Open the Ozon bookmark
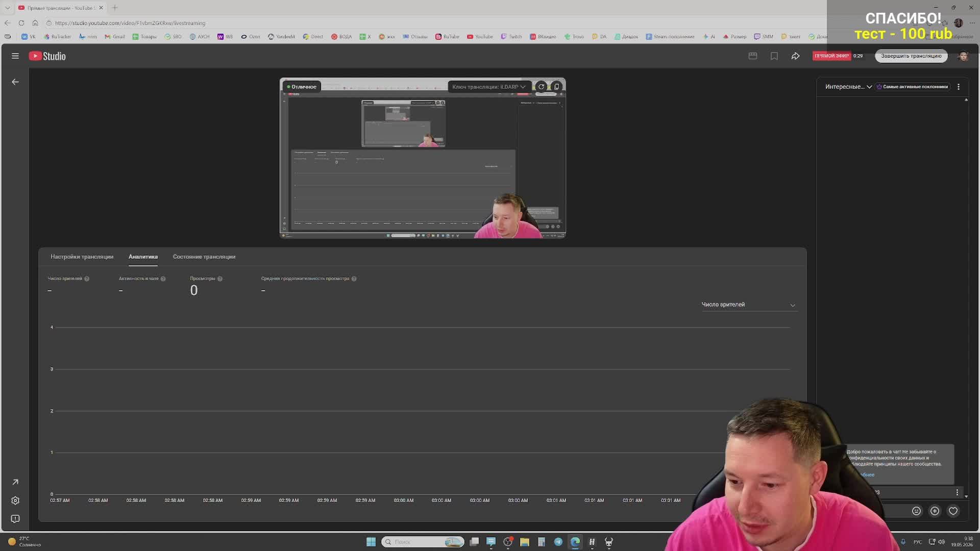The height and width of the screenshot is (551, 980). (x=251, y=37)
